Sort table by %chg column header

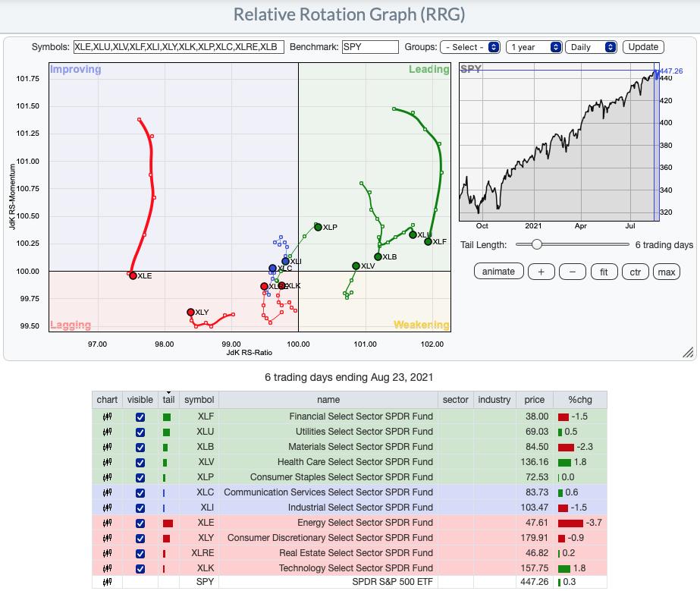(580, 400)
